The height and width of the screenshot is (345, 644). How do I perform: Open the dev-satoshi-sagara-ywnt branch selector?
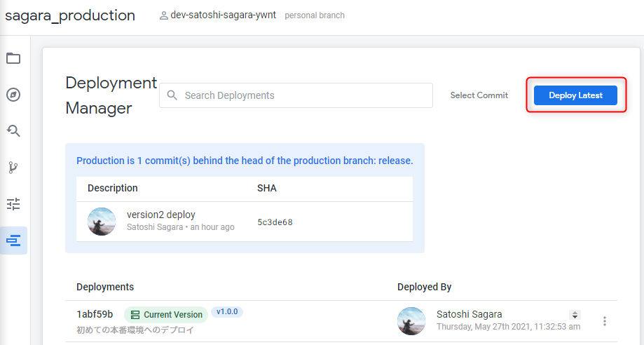pos(223,15)
